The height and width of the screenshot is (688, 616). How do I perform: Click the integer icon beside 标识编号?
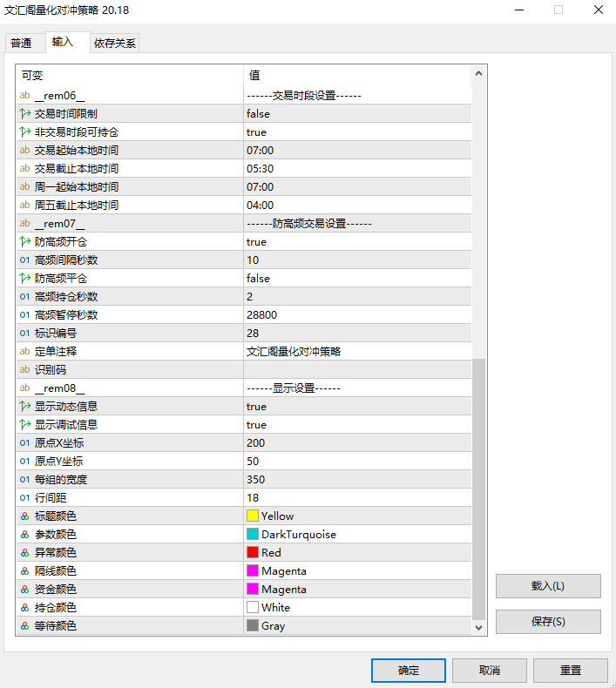click(24, 334)
